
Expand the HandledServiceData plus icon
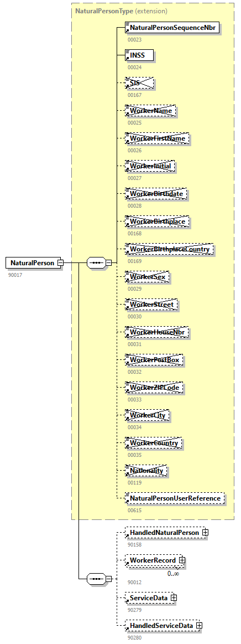(199, 626)
